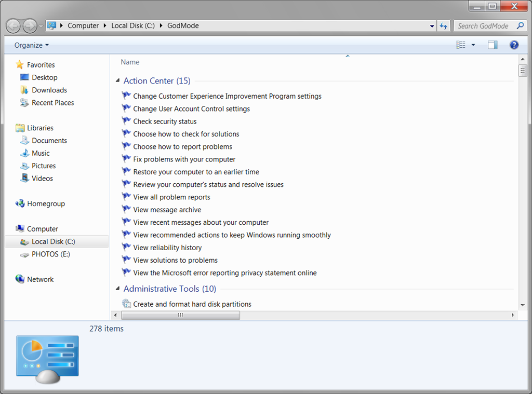This screenshot has width=532, height=394.
Task: Open Change User Account Control settings
Action: coord(191,109)
